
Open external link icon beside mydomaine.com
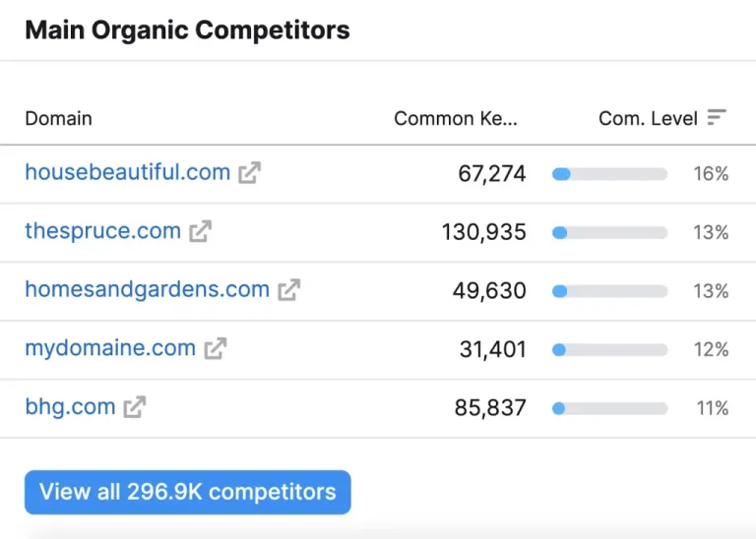tap(216, 348)
